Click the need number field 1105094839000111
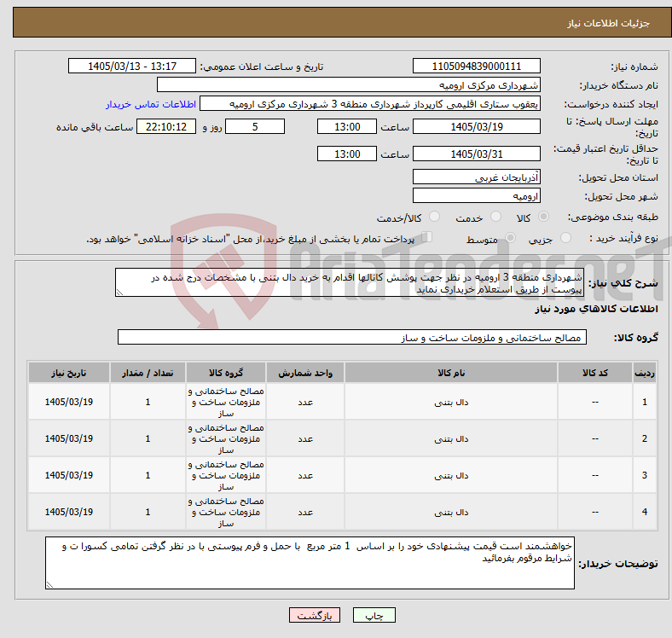Image resolution: width=672 pixels, height=638 pixels. [476, 66]
